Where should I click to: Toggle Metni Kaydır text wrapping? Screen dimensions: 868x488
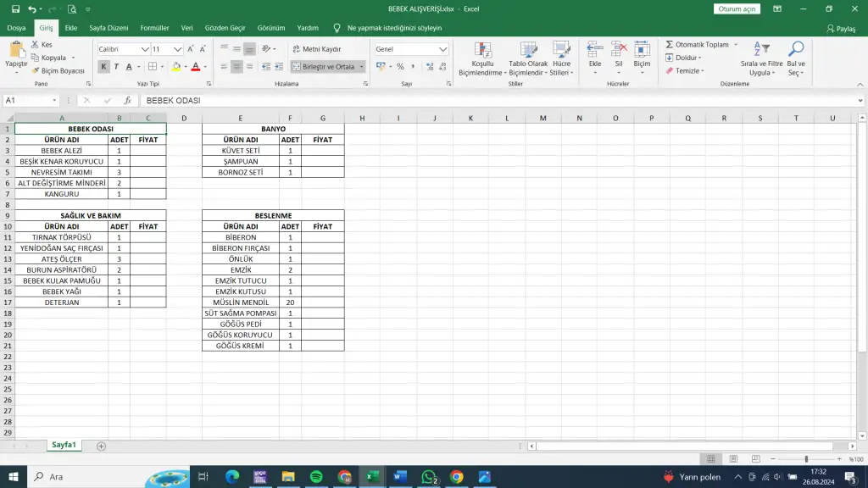pyautogui.click(x=316, y=49)
